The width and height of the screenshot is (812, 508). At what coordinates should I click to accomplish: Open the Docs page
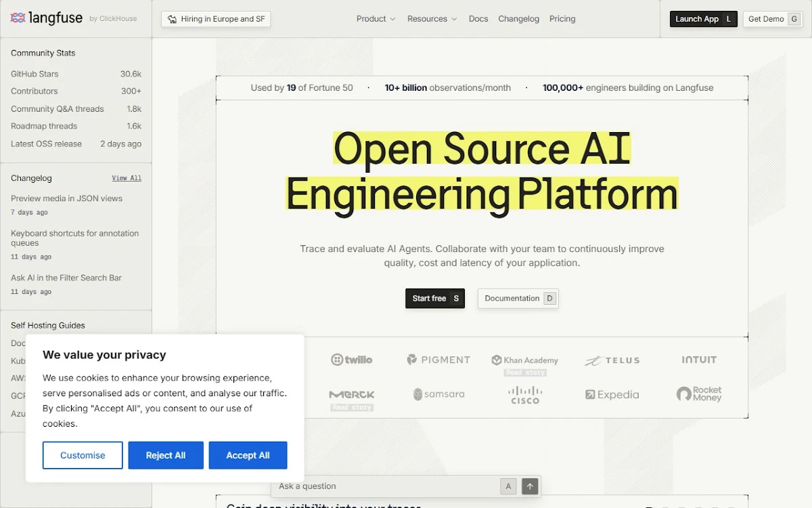[x=478, y=19]
